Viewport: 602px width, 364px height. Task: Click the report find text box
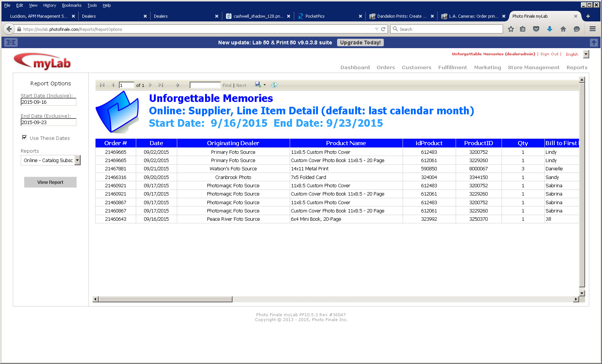tap(205, 85)
